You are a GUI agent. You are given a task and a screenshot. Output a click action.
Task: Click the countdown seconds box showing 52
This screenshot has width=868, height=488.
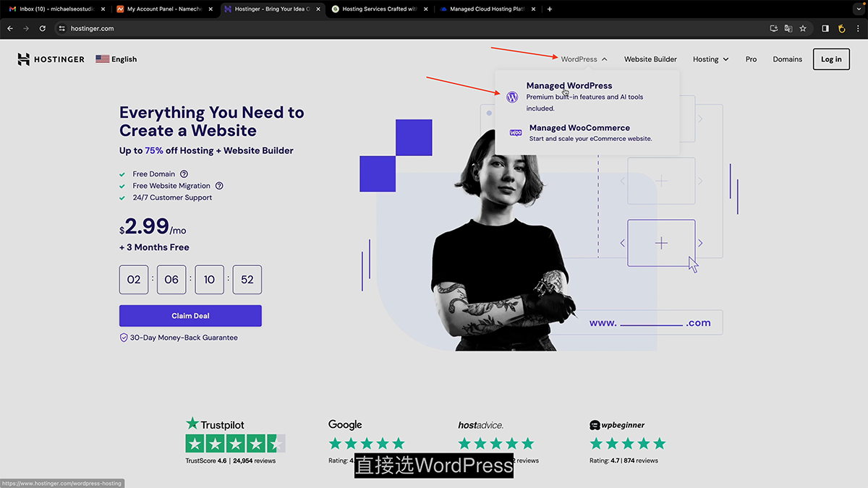coord(247,280)
